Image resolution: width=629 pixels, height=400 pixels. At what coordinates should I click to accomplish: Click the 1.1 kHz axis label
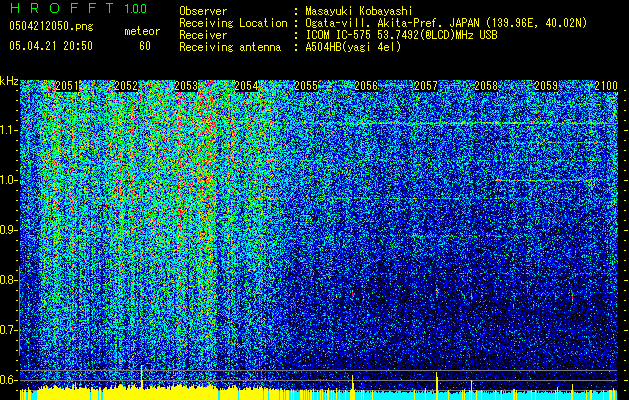click(x=9, y=130)
